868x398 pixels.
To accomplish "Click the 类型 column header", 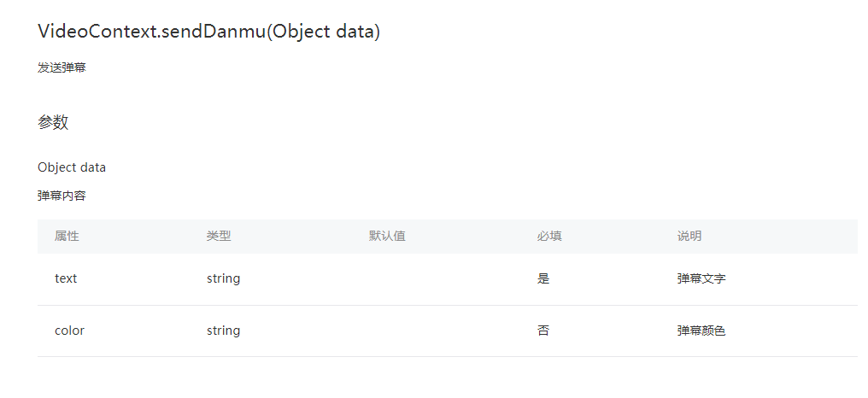I will (219, 236).
